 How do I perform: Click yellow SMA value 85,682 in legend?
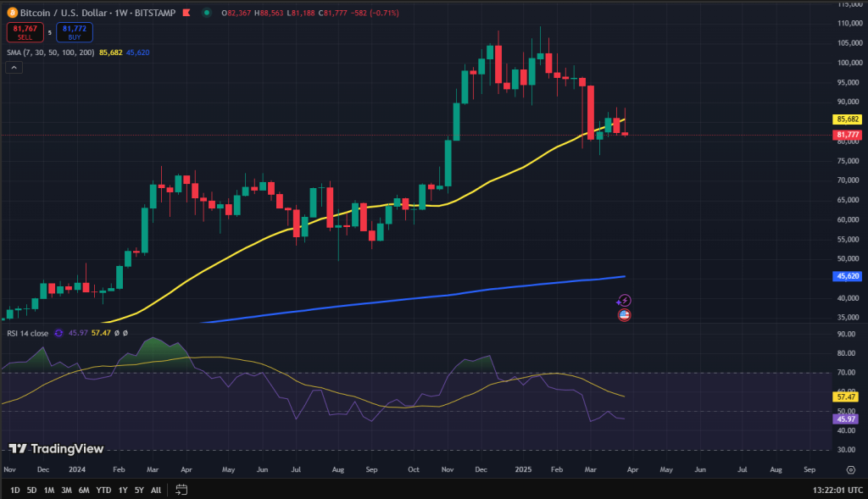pos(111,53)
